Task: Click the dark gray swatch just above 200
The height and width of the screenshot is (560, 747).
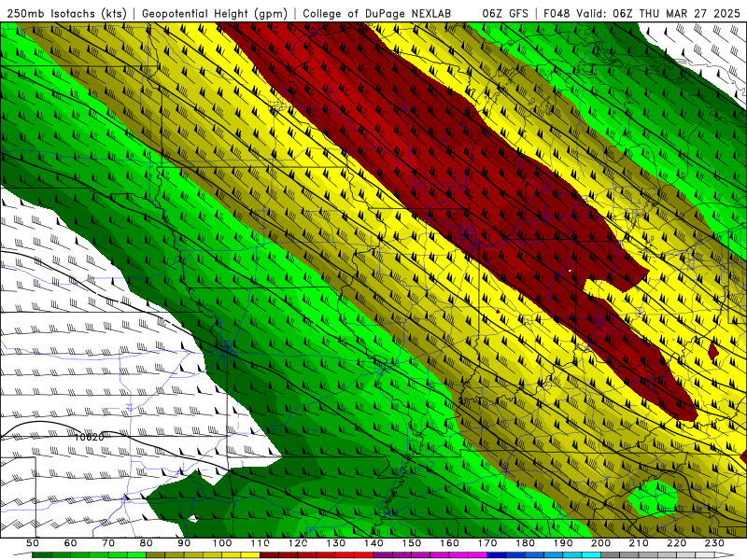Action: (x=611, y=555)
